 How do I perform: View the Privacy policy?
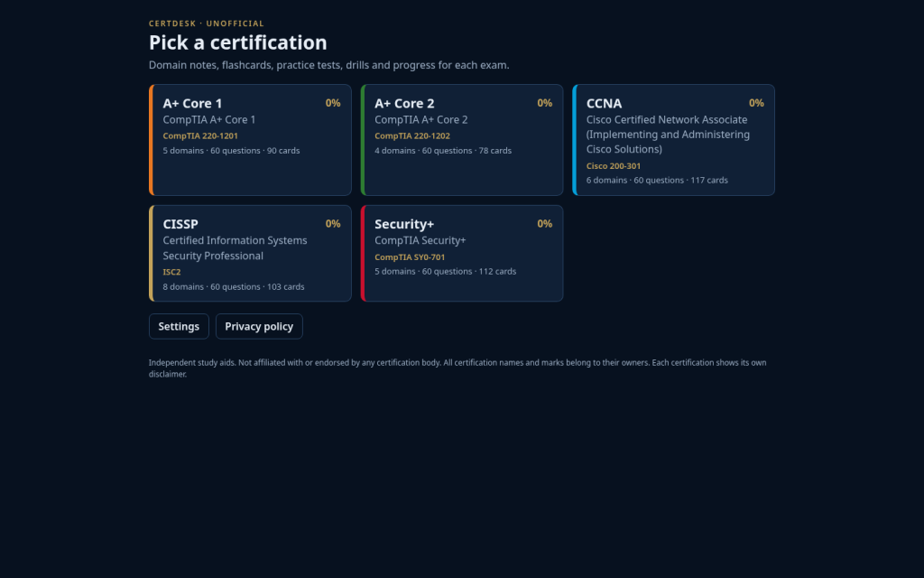click(x=259, y=326)
